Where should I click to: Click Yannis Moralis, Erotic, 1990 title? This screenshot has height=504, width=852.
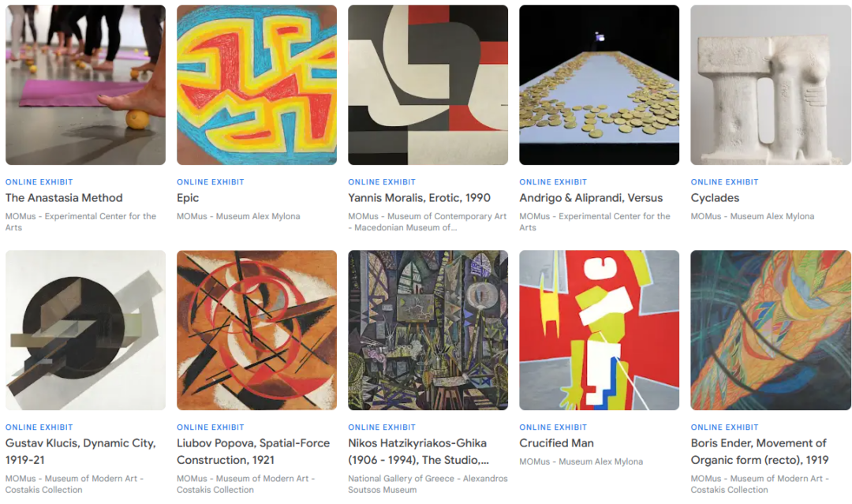pyautogui.click(x=419, y=198)
